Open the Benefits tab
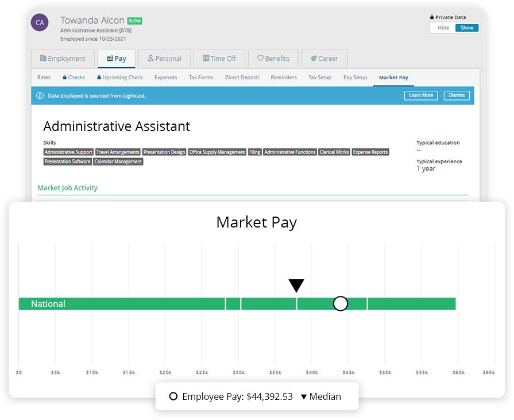This screenshot has width=514, height=420. click(273, 59)
